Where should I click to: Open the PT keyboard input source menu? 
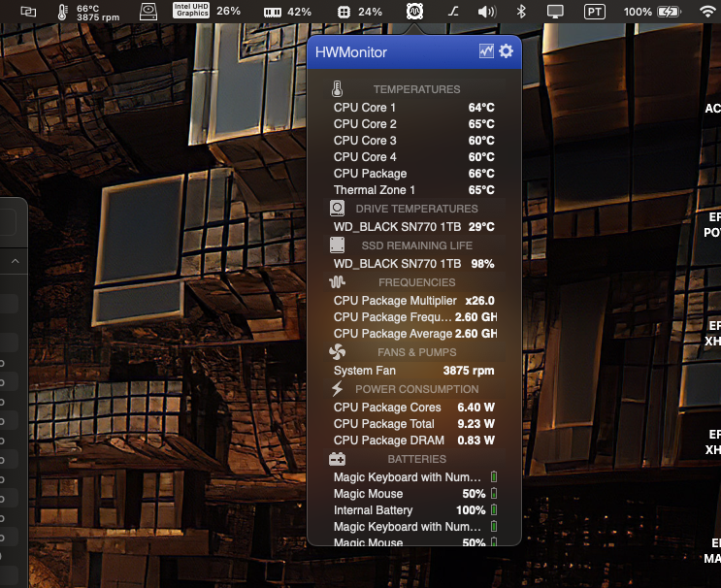pos(595,12)
